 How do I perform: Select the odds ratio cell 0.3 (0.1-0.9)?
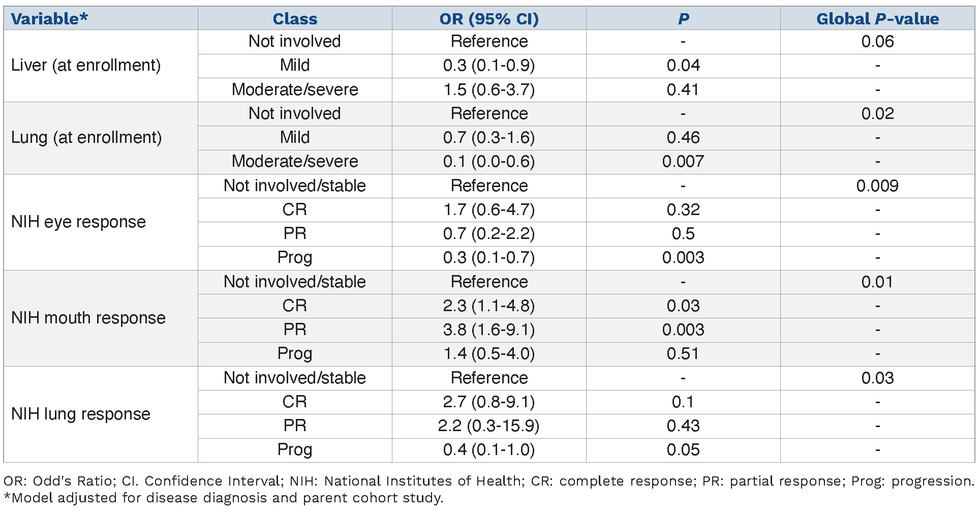tap(489, 66)
